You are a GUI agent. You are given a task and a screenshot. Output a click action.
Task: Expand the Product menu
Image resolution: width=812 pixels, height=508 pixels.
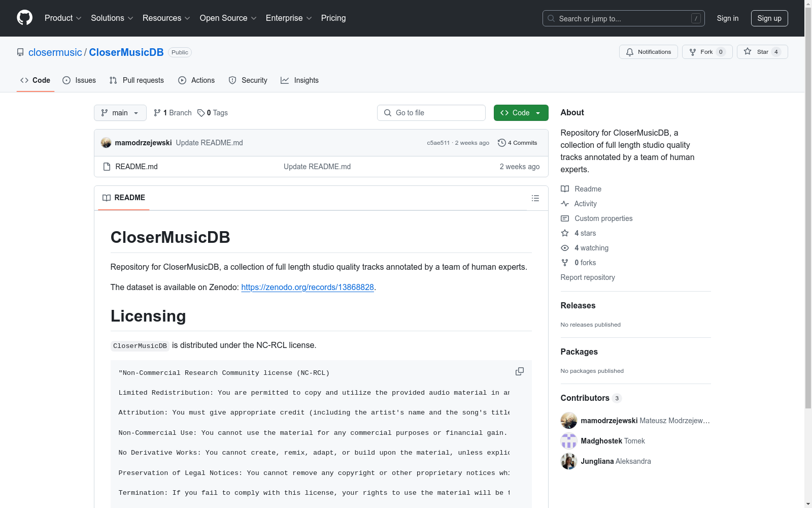[63, 18]
